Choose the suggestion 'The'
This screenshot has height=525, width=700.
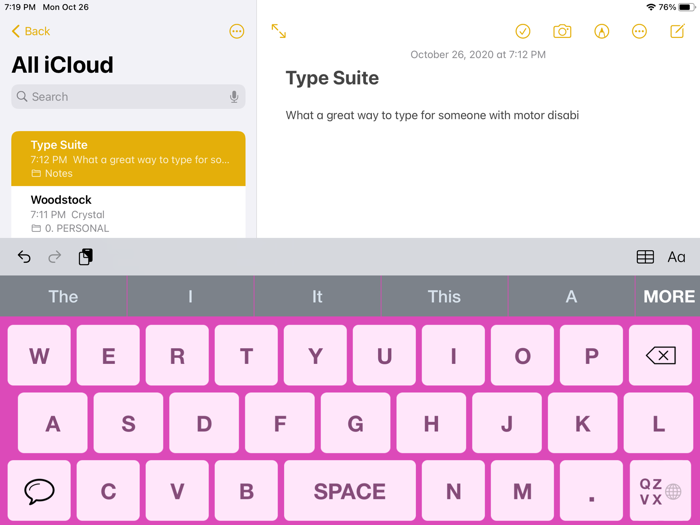tap(63, 296)
